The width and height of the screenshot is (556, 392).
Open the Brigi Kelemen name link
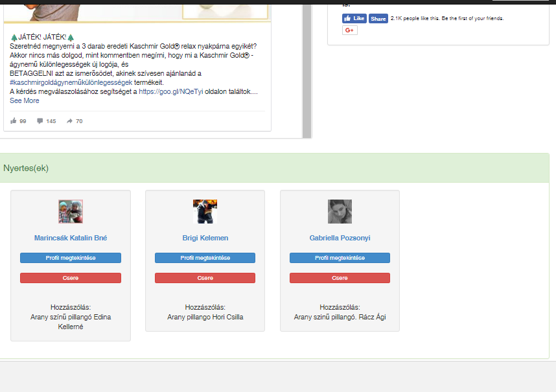pyautogui.click(x=205, y=238)
